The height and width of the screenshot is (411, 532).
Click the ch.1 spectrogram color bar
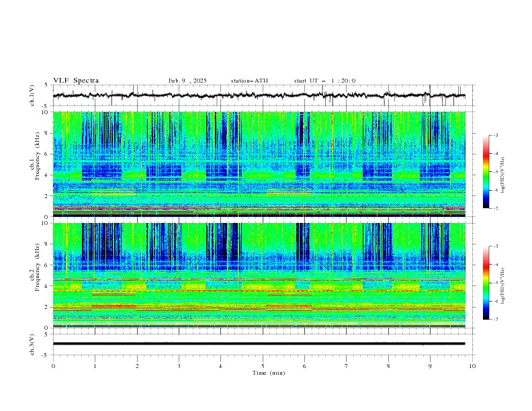tap(486, 172)
